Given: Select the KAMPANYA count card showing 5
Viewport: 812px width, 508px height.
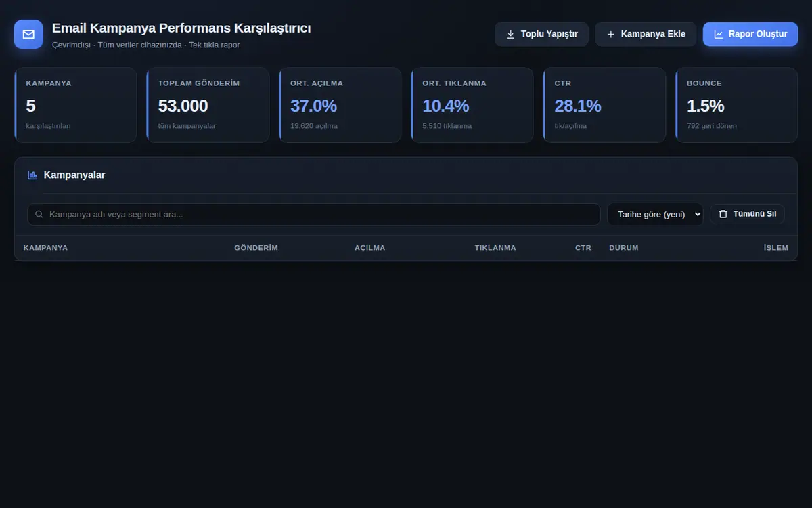Looking at the screenshot, I should [x=76, y=105].
